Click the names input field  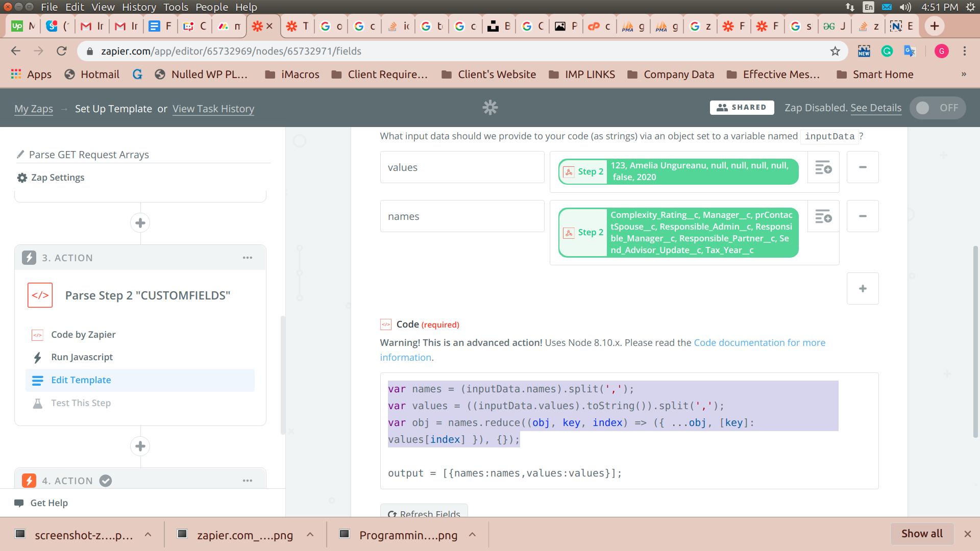point(463,216)
